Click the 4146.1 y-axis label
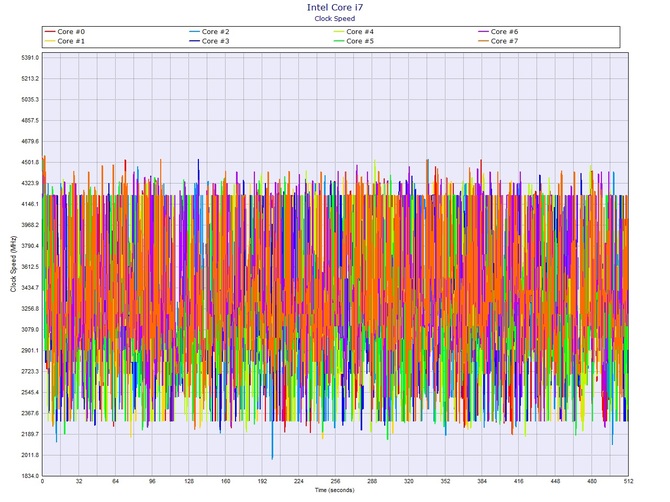This screenshot has width=670, height=502. tap(30, 204)
